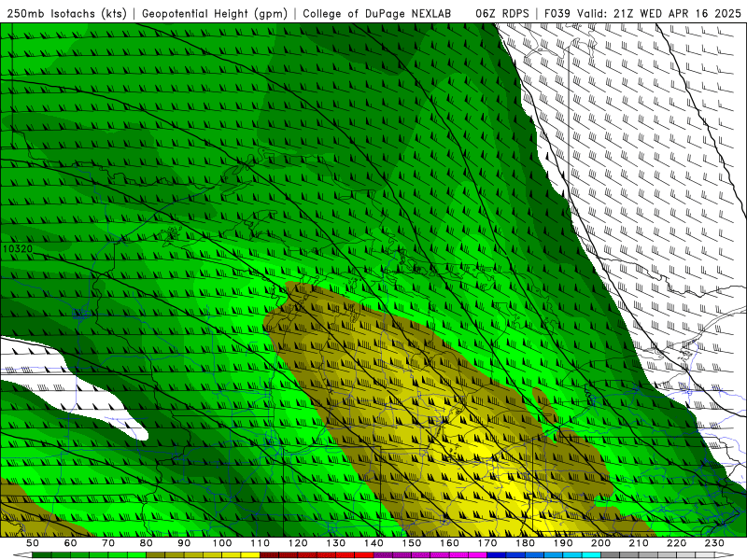Click 'College of DuPage NEXLAB' header text
Screen dimensions: 747x560
point(377,13)
